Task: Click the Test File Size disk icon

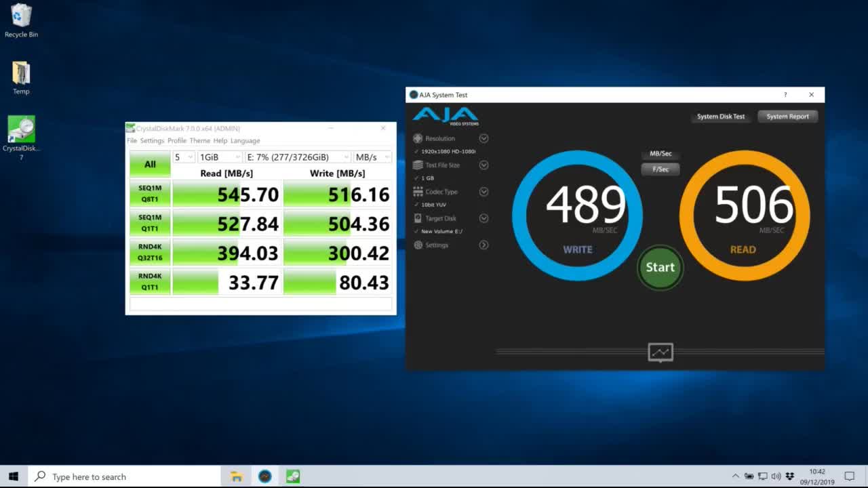Action: coord(418,165)
